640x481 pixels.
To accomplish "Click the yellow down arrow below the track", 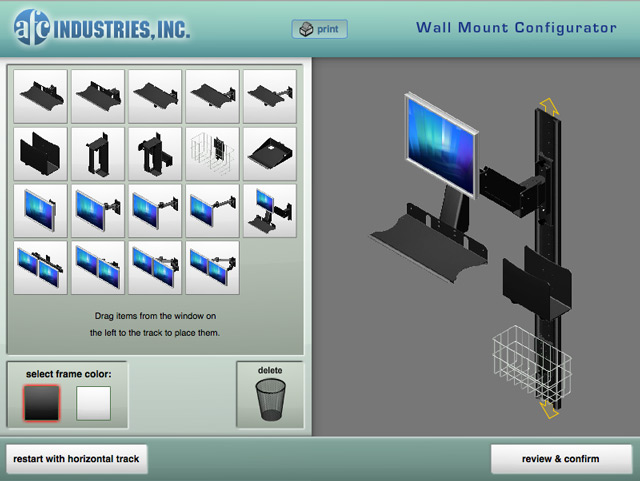I will (549, 409).
